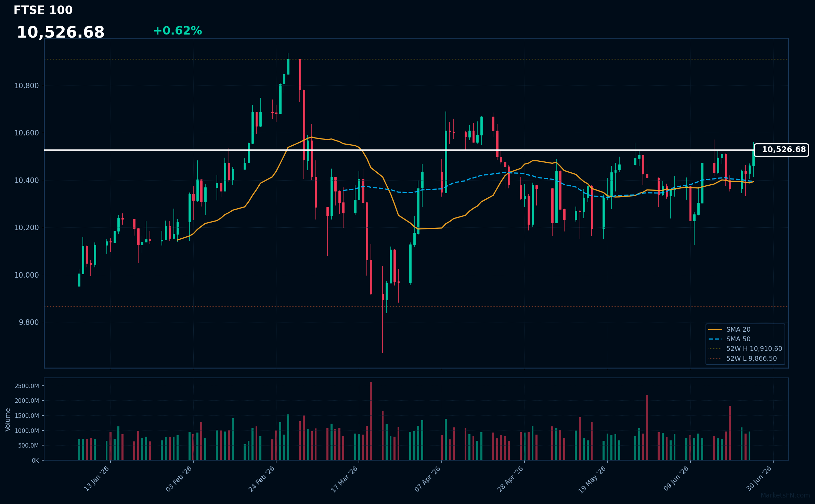The image size is (815, 504).
Task: Click the 9,800 price axis label
Action: (x=29, y=322)
